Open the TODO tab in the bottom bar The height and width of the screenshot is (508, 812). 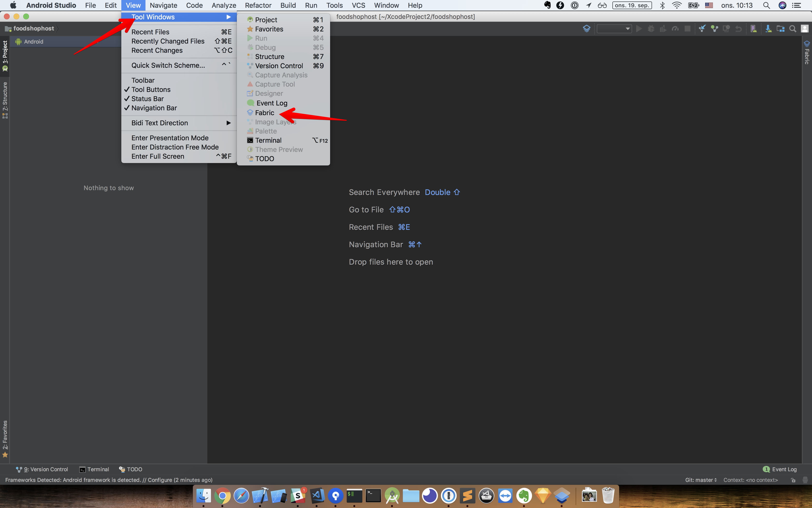tap(131, 469)
